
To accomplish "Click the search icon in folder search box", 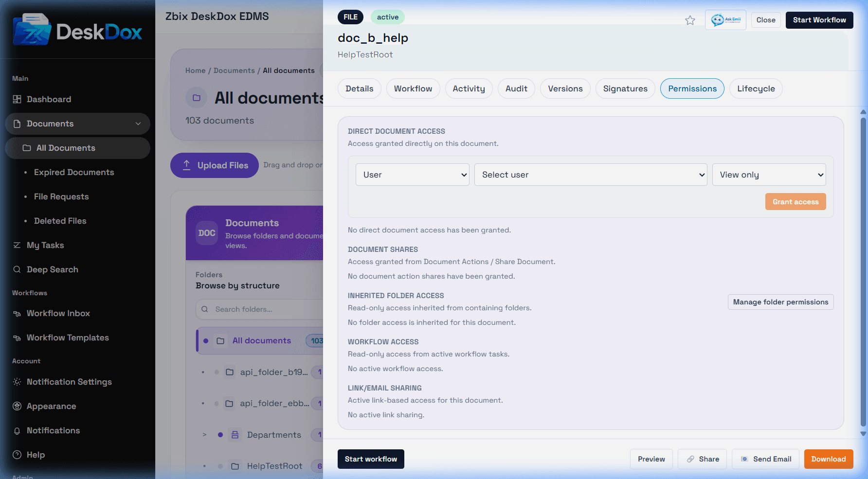I will click(205, 309).
